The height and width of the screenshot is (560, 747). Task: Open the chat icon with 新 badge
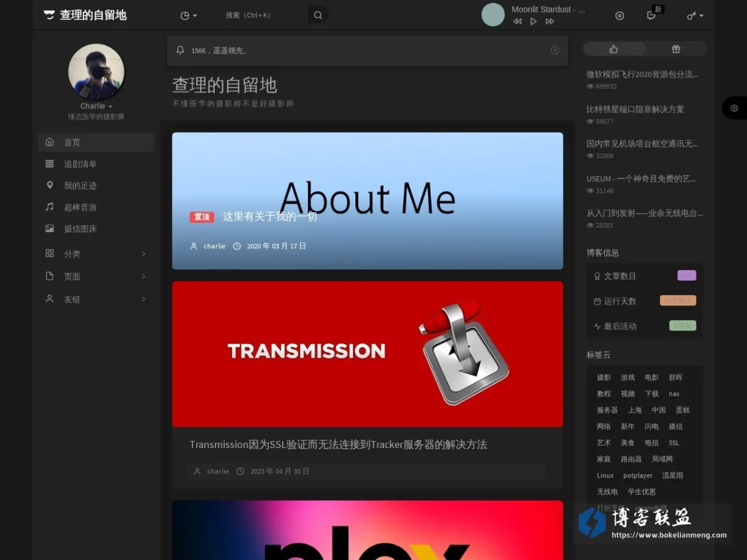click(651, 16)
